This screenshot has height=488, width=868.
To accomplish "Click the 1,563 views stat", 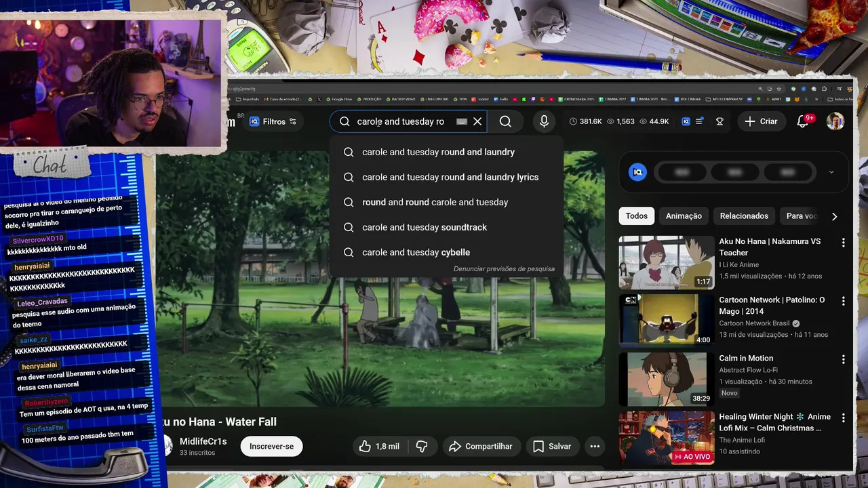I will [x=620, y=121].
